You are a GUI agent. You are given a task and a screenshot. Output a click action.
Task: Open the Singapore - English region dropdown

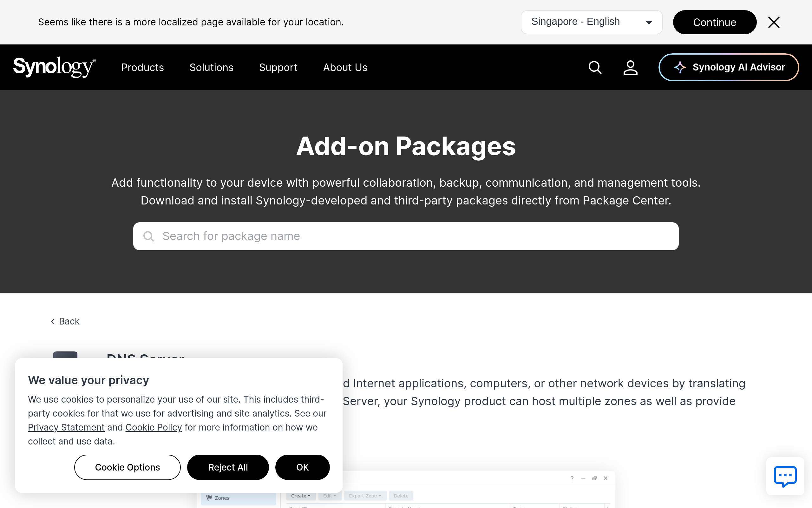point(592,22)
